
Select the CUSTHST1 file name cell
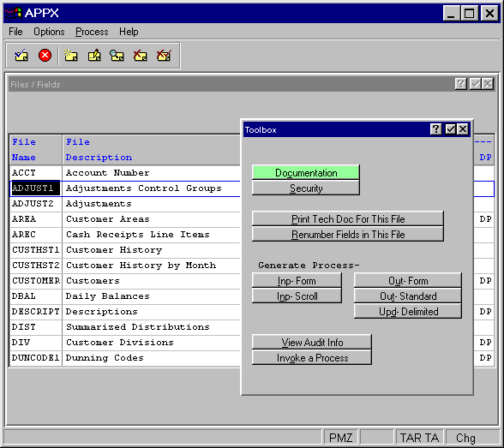tap(35, 250)
